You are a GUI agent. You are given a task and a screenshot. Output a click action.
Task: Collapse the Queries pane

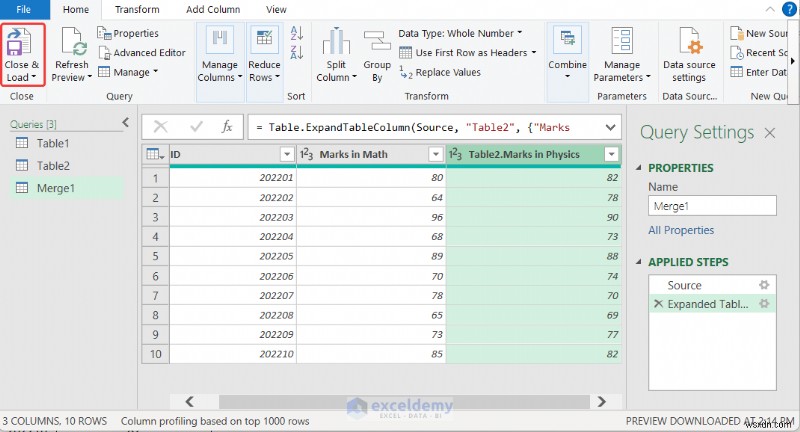tap(126, 122)
